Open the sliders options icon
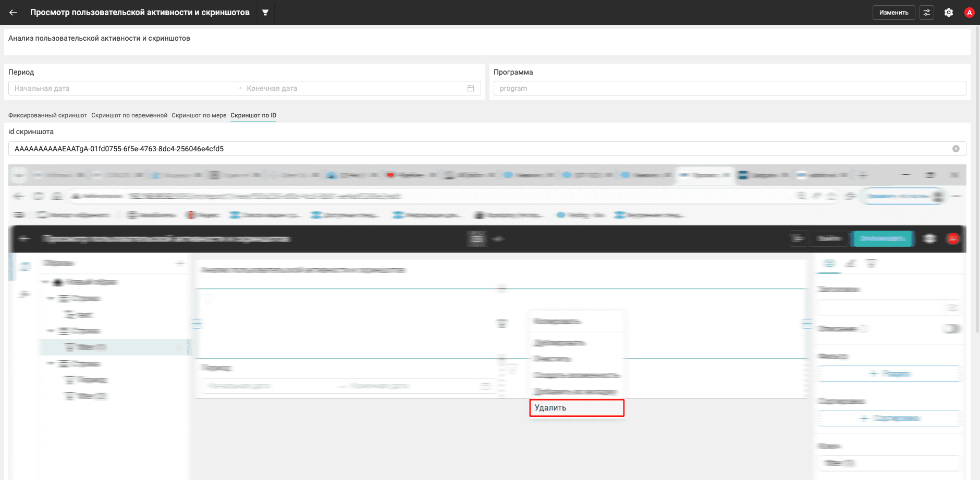The height and width of the screenshot is (480, 980). pyautogui.click(x=927, y=13)
